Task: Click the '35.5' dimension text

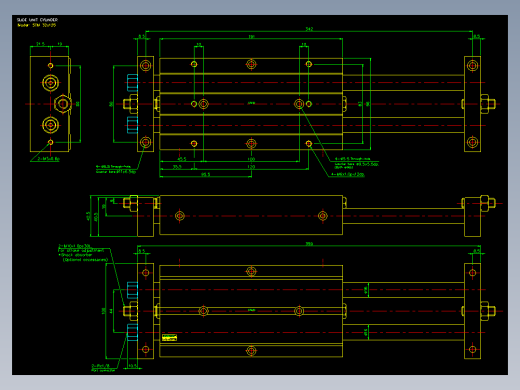Action: coord(177,167)
